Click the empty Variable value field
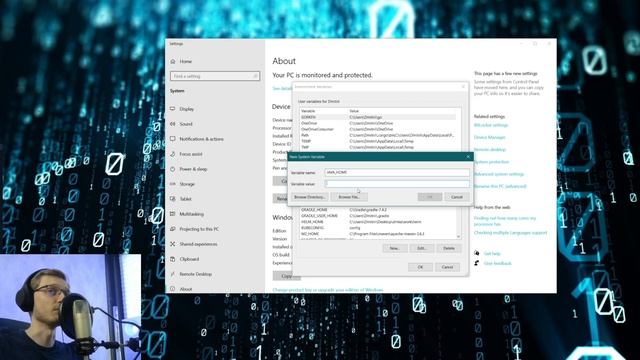 [x=397, y=184]
